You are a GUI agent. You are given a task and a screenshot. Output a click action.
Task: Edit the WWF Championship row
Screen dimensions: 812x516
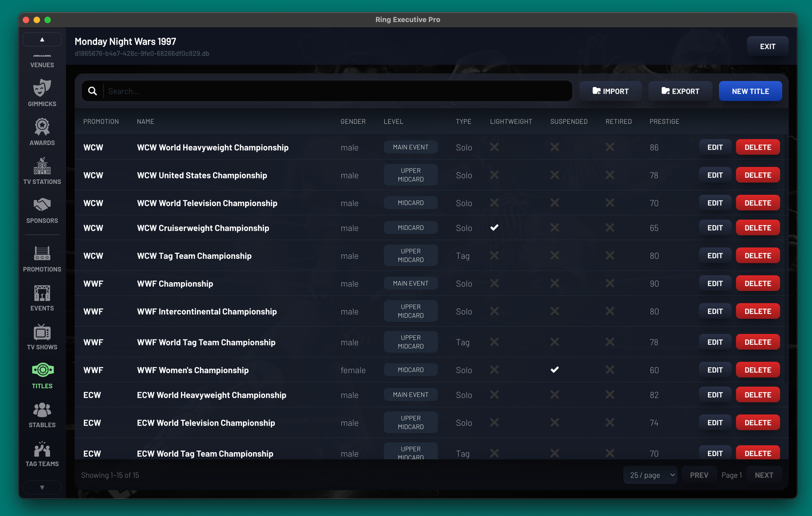coord(715,284)
